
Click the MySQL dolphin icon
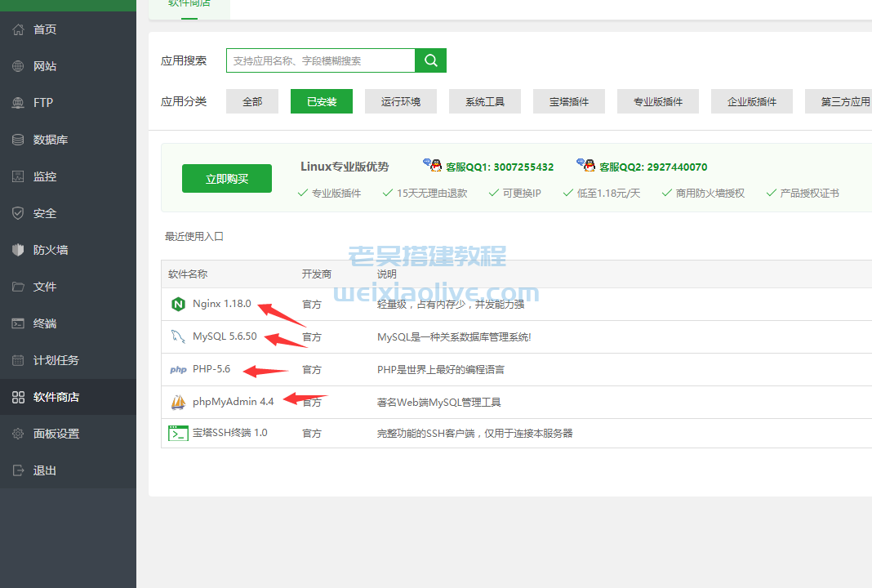(x=179, y=336)
